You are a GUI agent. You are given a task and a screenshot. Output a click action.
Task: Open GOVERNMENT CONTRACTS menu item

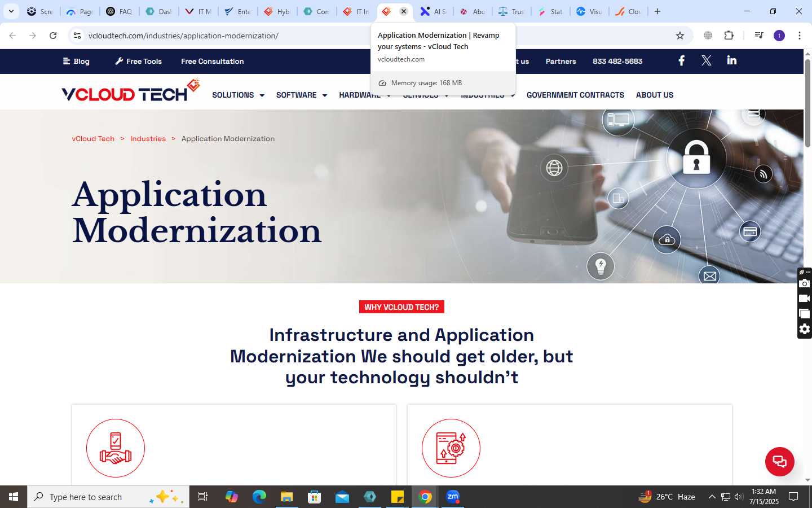pyautogui.click(x=575, y=95)
